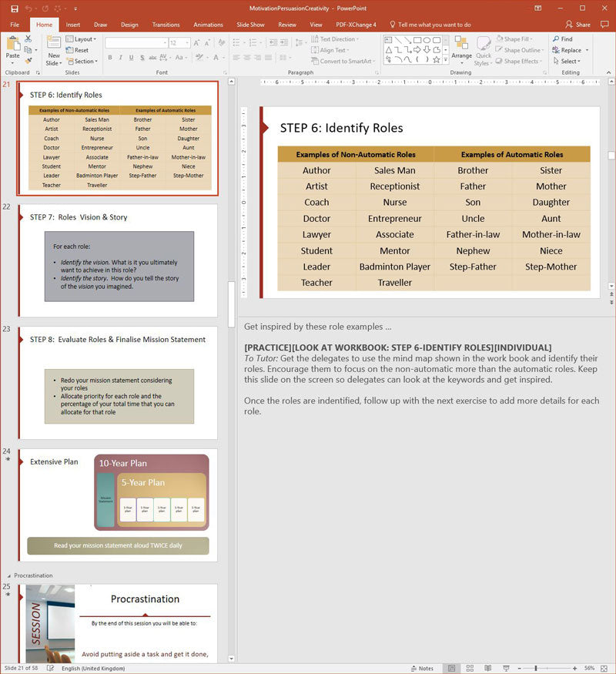Click Justify paragraph icon
616x674 pixels.
point(269,57)
